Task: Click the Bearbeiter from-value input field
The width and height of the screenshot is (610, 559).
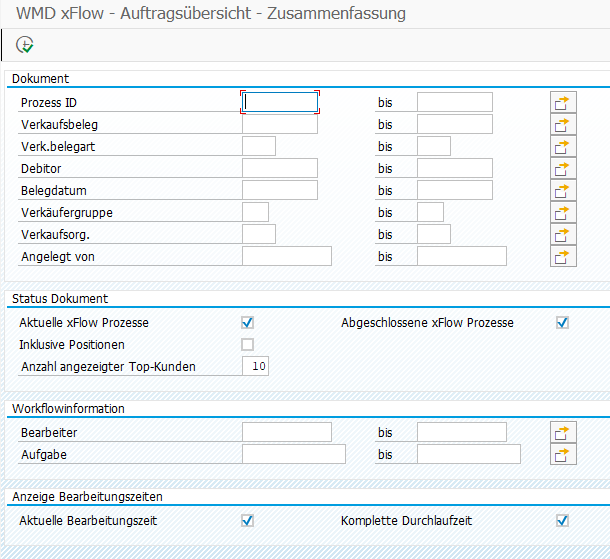Action: 286,432
